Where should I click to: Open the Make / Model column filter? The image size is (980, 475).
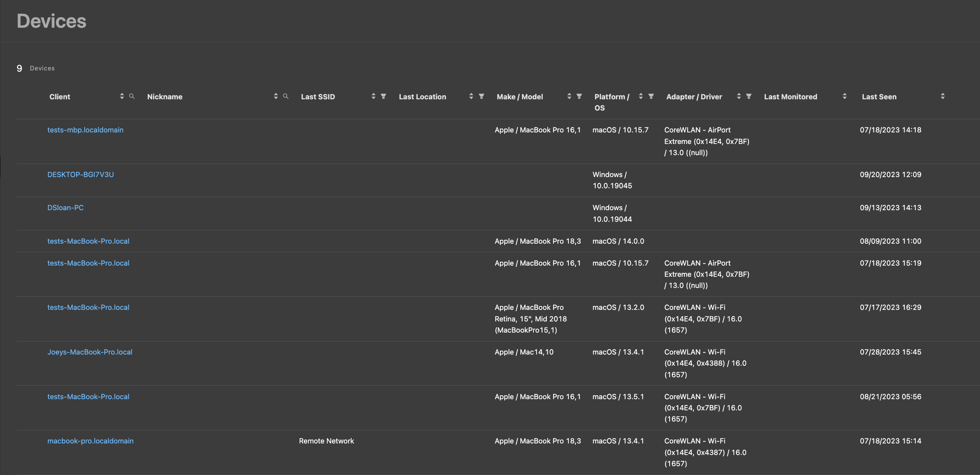point(579,96)
